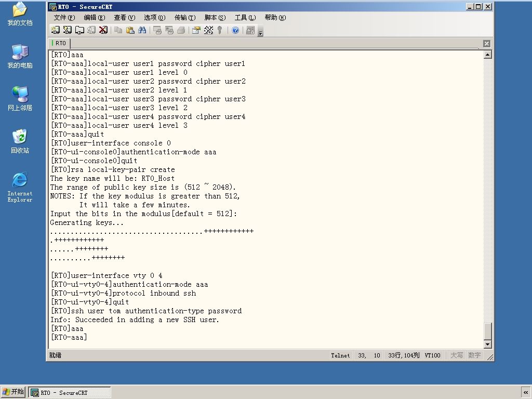Click the Find binoculars icon
The width and height of the screenshot is (532, 399).
pos(142,30)
